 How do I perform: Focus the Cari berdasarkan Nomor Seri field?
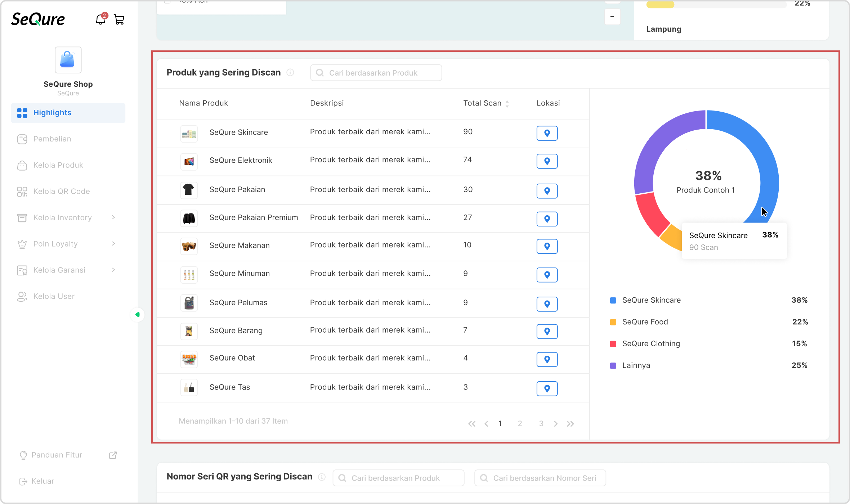540,478
